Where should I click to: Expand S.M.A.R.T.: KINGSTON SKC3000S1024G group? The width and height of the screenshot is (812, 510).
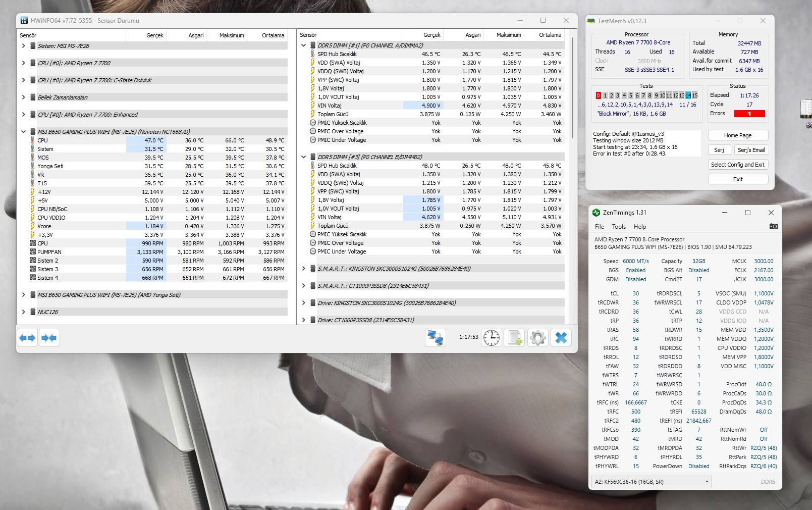[x=303, y=268]
